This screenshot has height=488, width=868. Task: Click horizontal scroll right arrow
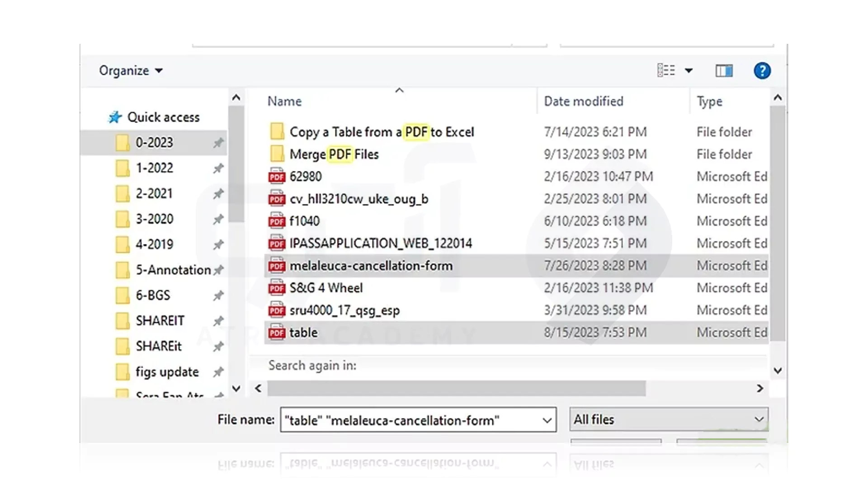click(760, 388)
